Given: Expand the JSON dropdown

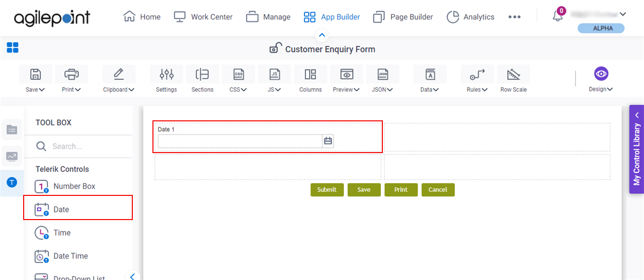Looking at the screenshot, I should (389, 90).
